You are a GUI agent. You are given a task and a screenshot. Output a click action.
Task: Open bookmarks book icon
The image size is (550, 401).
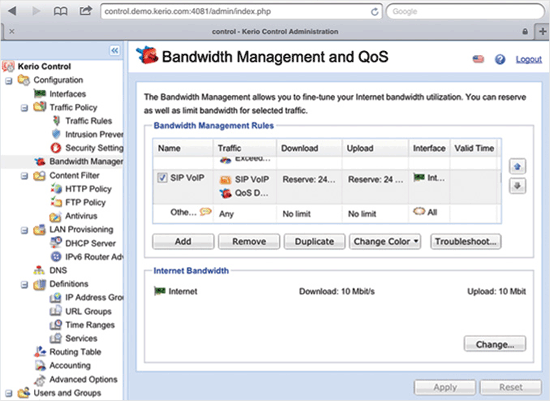pos(60,11)
